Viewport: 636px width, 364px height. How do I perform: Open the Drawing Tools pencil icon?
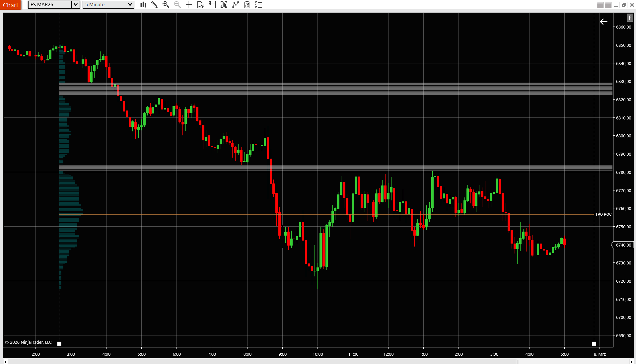tap(154, 5)
